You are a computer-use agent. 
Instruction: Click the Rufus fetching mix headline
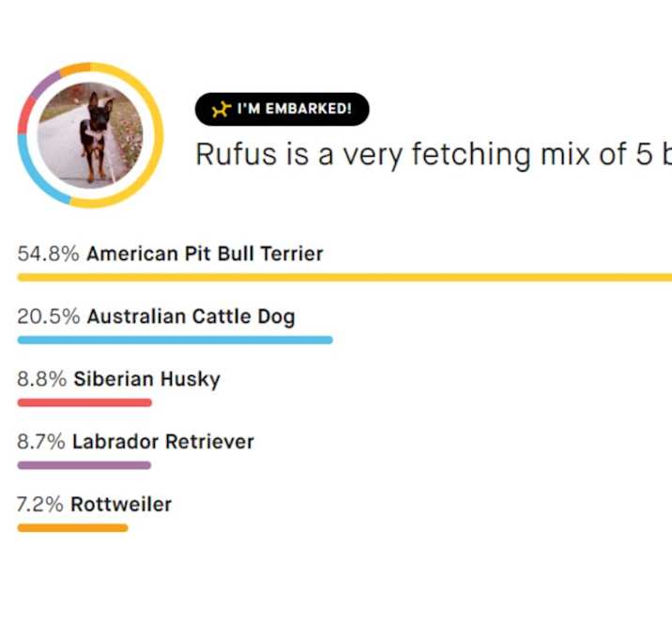[x=434, y=155]
